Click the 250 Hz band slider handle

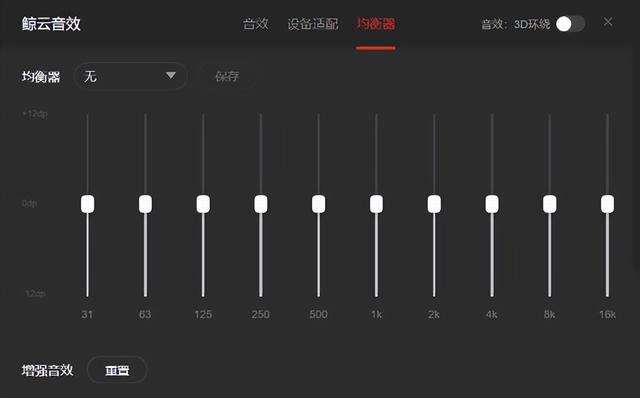tap(261, 204)
